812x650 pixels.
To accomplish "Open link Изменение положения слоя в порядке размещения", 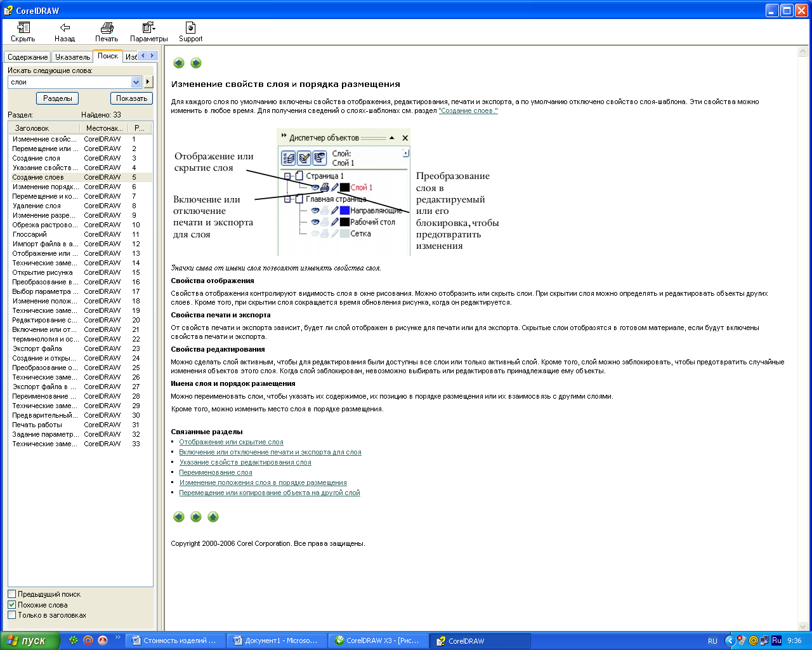I will tap(263, 482).
